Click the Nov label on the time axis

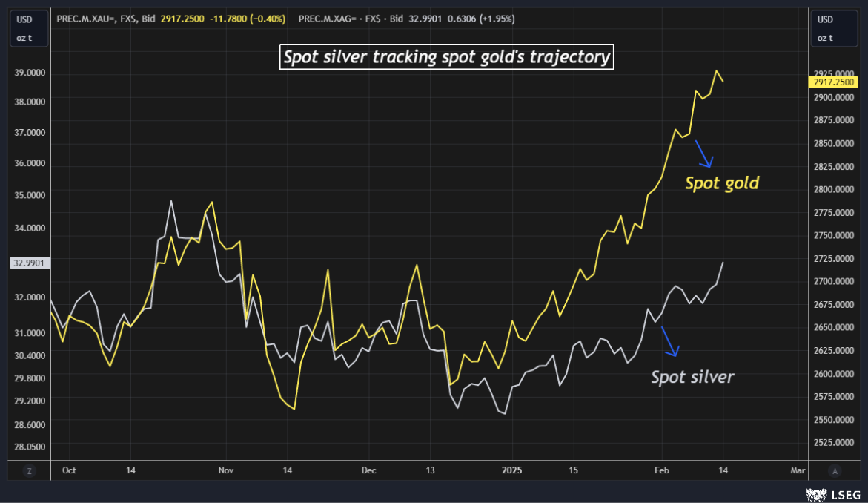point(226,470)
